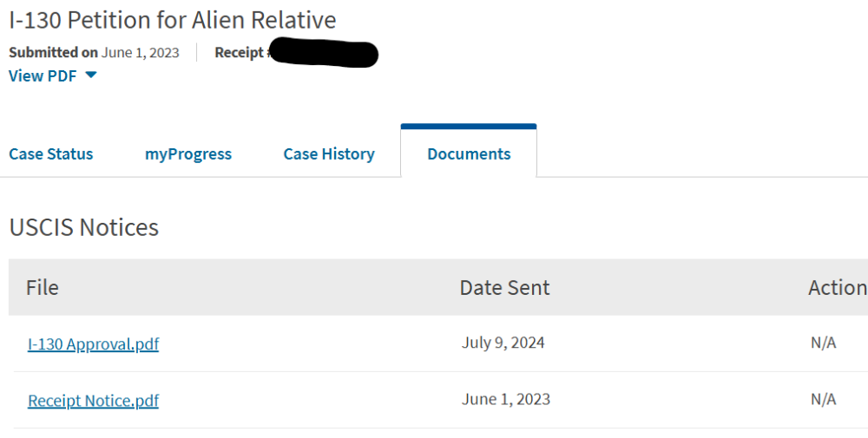This screenshot has width=868, height=438.
Task: Click the Submitted on June 1, 2023 text
Action: pyautogui.click(x=94, y=53)
